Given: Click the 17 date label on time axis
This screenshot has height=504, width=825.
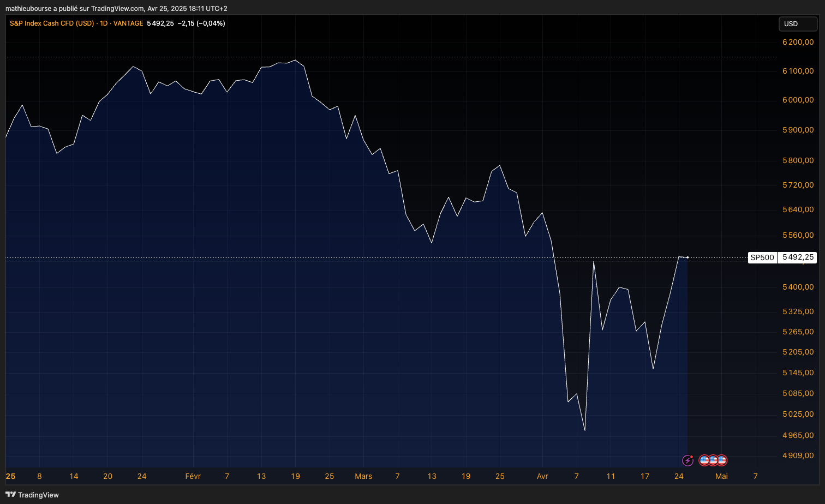Looking at the screenshot, I should pyautogui.click(x=645, y=476).
